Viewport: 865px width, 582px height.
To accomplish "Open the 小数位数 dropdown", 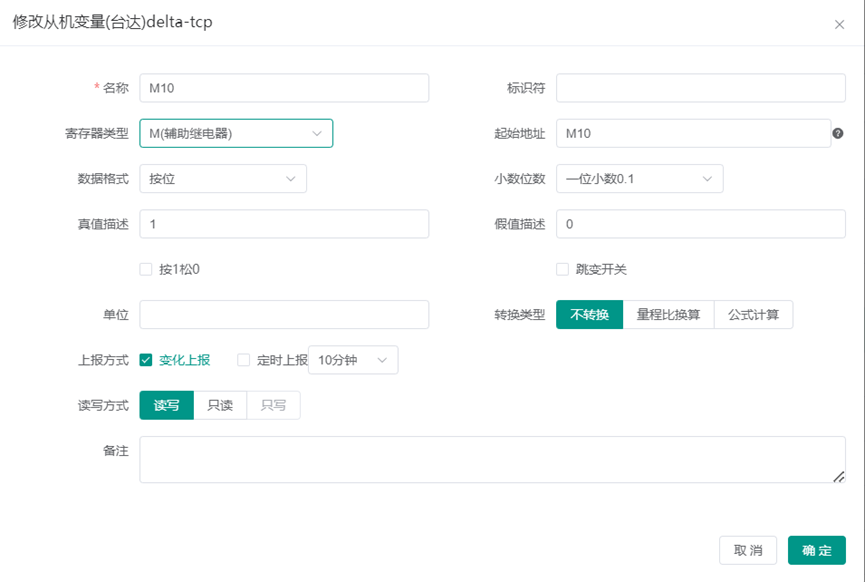I will pyautogui.click(x=639, y=179).
